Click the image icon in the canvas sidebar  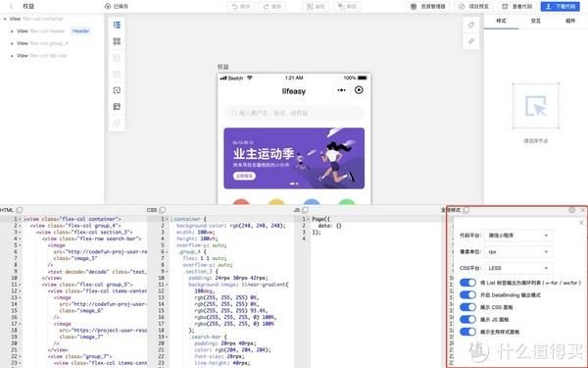coord(117,107)
